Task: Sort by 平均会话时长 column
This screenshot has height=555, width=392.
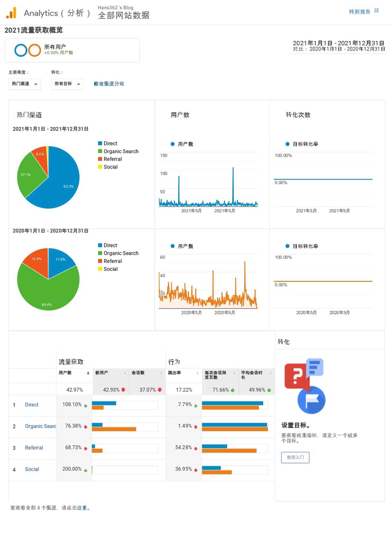Action: click(257, 375)
